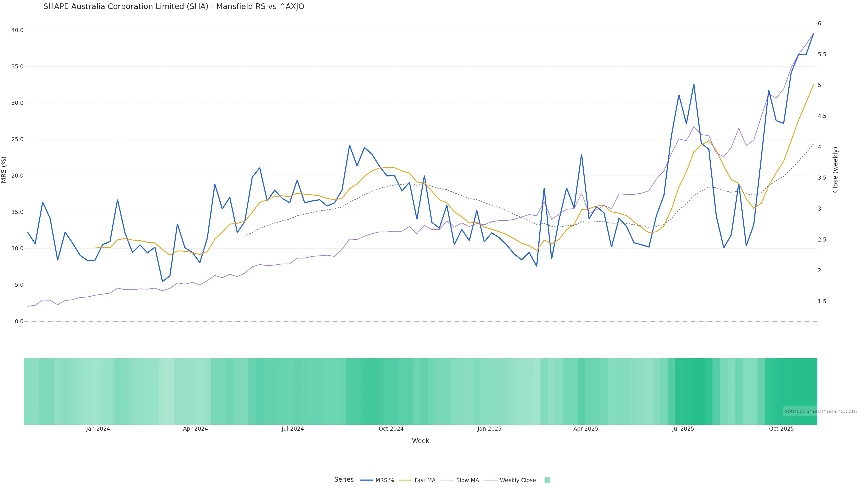Click the Jul 2025 x-axis tick label
The width and height of the screenshot is (868, 488).
(683, 429)
